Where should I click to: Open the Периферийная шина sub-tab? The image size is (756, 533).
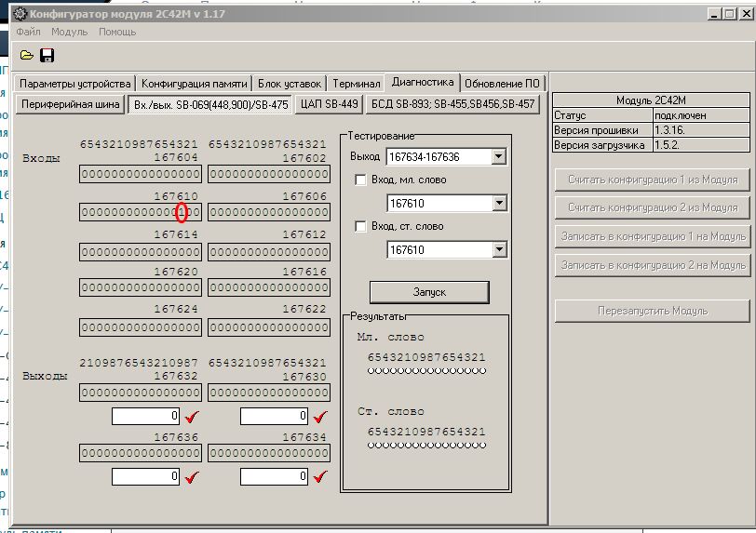click(x=71, y=104)
